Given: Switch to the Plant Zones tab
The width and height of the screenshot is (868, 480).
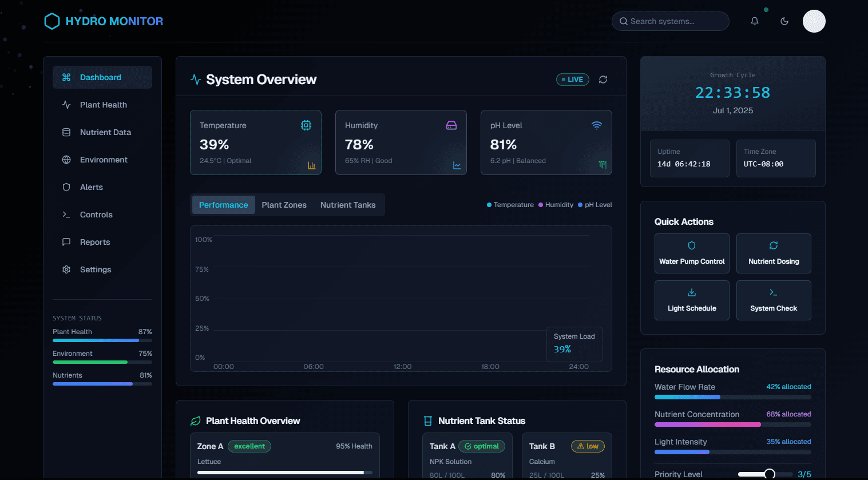Looking at the screenshot, I should 284,204.
